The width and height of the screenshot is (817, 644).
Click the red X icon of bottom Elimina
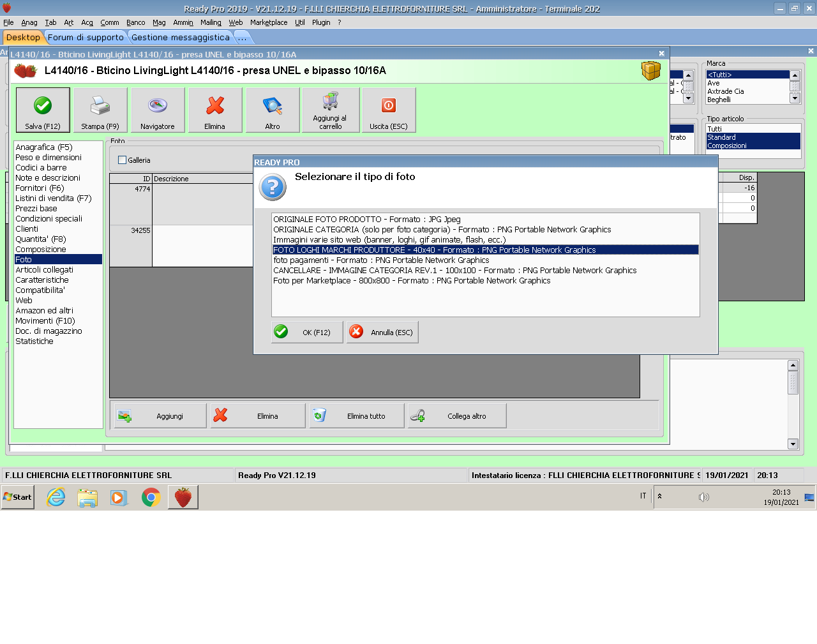tap(220, 416)
